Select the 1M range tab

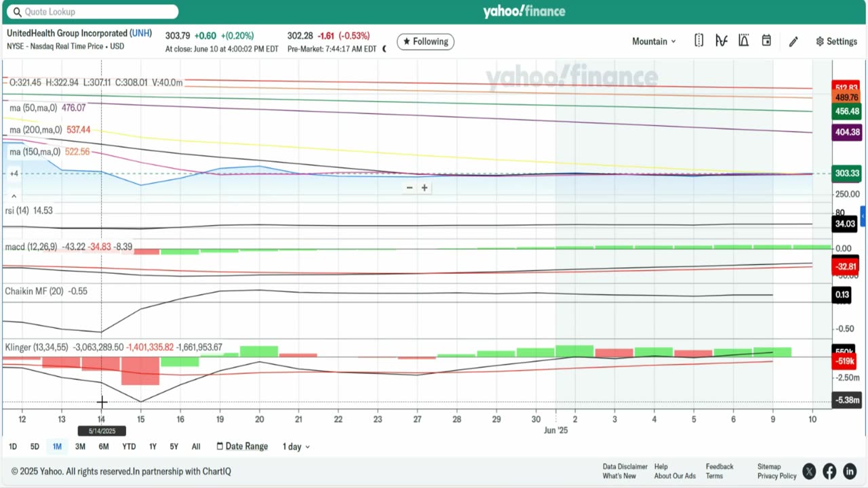pyautogui.click(x=57, y=447)
